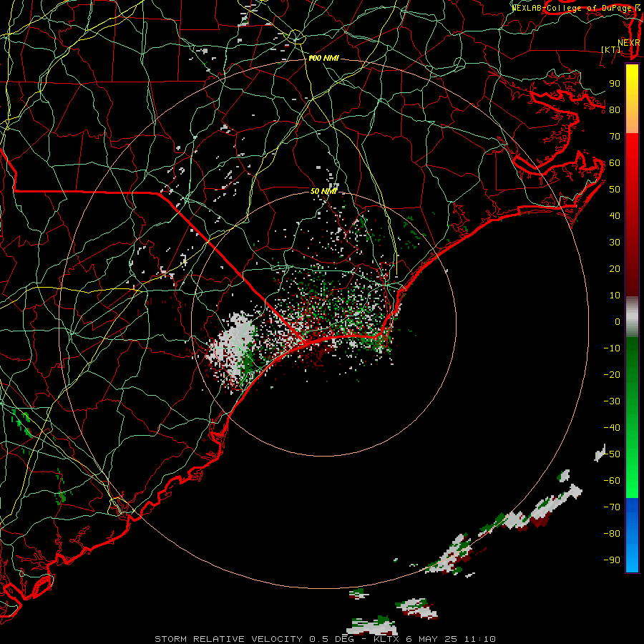Click the blue bottom segment of the color bar
The height and width of the screenshot is (644, 644).
click(x=632, y=535)
